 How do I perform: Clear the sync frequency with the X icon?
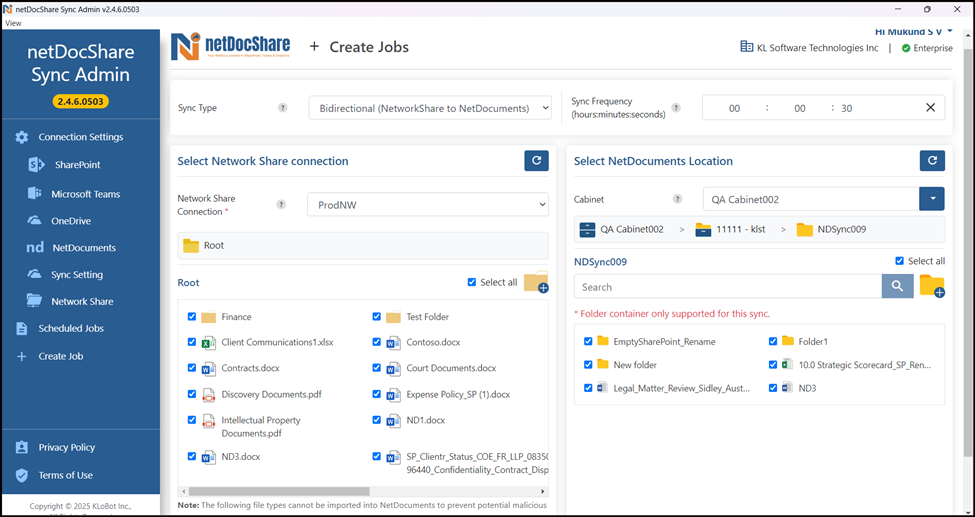[930, 108]
